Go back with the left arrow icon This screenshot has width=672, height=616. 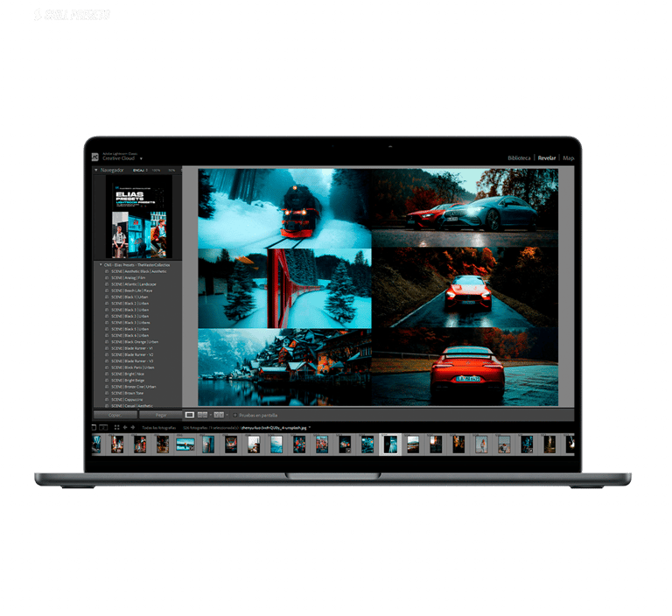tap(125, 428)
